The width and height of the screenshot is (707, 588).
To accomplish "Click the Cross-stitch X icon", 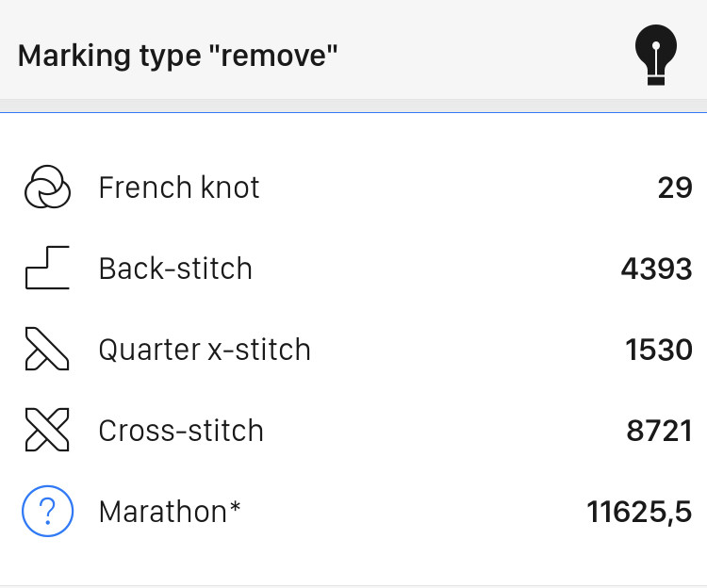I will 47,430.
